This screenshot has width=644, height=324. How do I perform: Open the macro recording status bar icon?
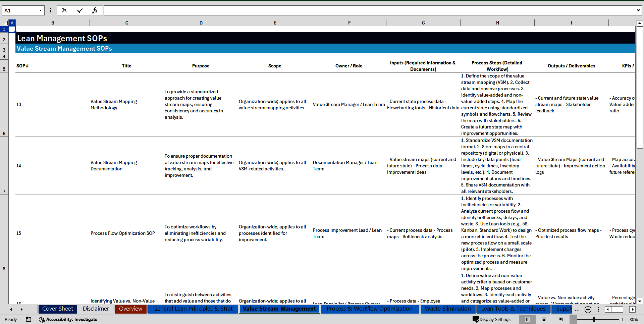(29, 319)
